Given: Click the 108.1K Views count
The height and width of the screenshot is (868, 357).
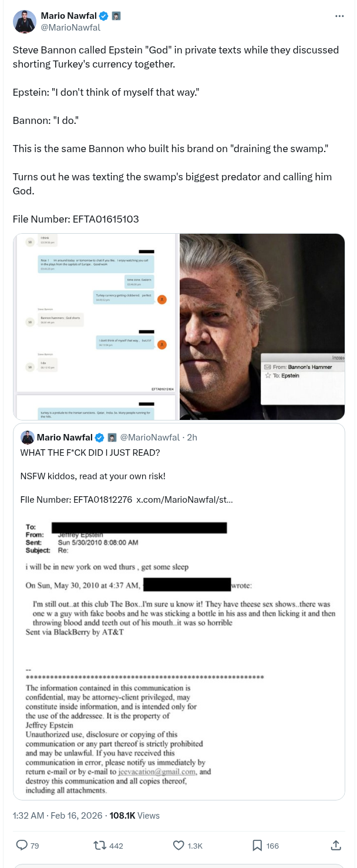Looking at the screenshot, I should (x=134, y=815).
